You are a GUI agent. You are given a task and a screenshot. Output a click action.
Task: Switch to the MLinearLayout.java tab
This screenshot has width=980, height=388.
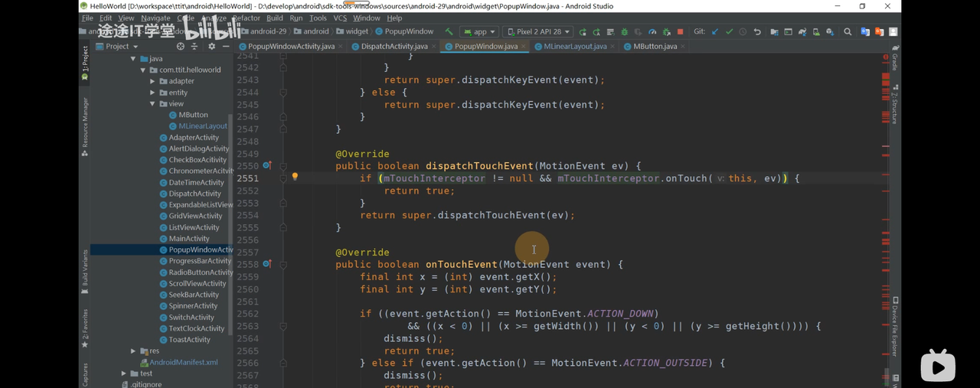coord(574,47)
